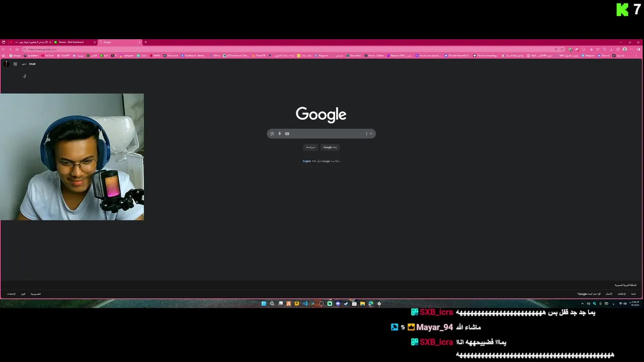Open the ChatGPT bookmark
644x362 pixels.
(63, 55)
